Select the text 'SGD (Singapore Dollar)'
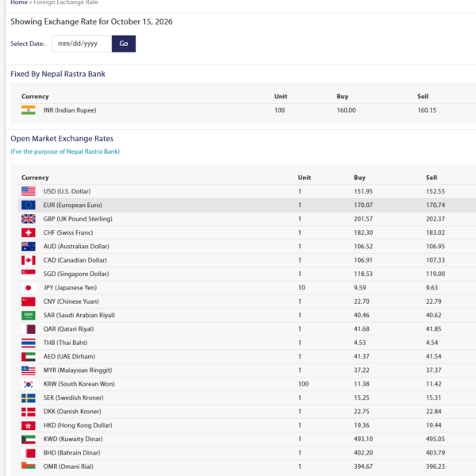The image size is (476, 476). pos(76,274)
